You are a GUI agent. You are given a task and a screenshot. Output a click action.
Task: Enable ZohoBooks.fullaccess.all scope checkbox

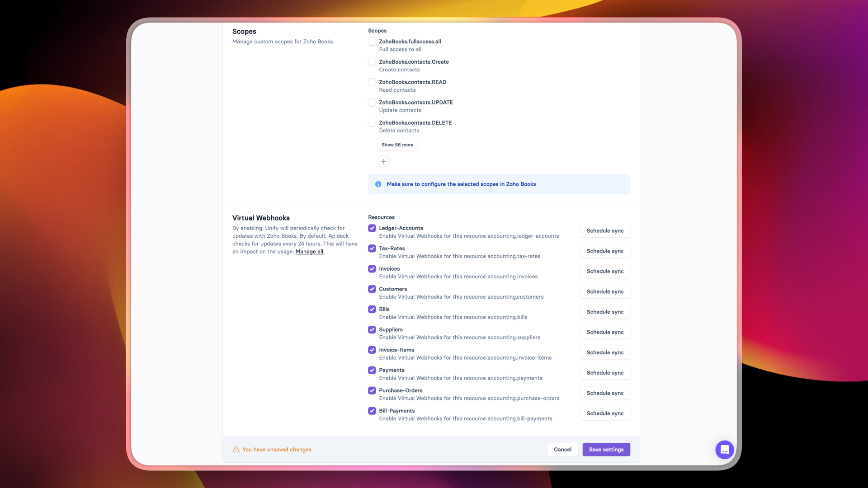pyautogui.click(x=372, y=42)
